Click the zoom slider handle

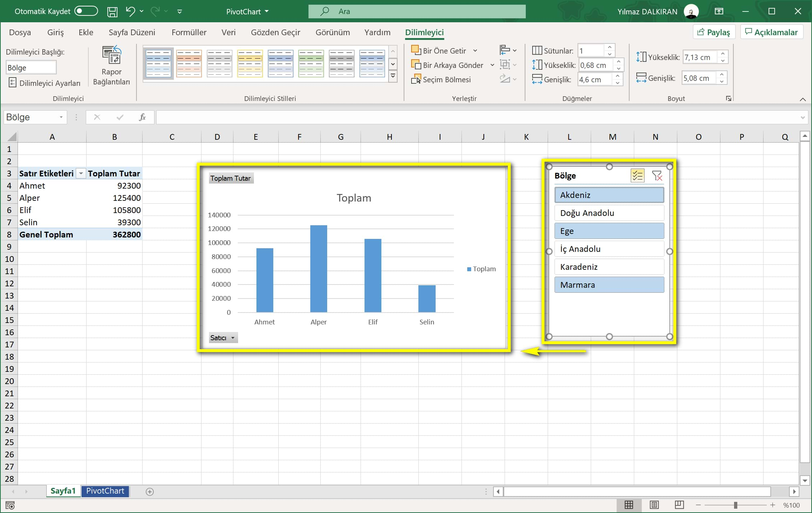coord(736,505)
